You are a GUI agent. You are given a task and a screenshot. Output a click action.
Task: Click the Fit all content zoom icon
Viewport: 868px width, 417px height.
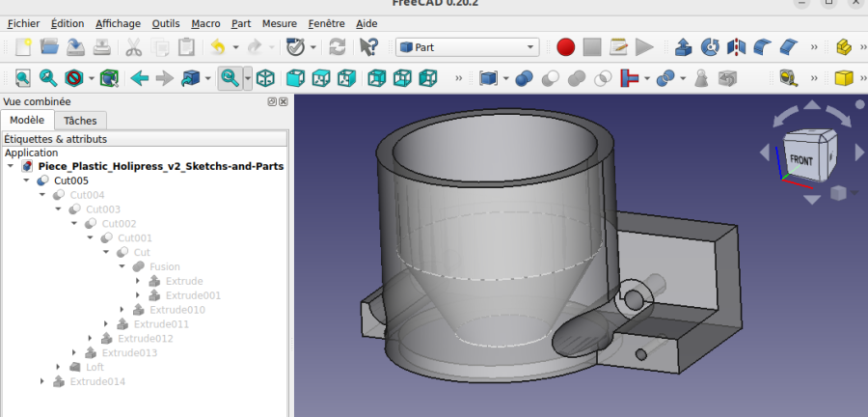(22, 77)
